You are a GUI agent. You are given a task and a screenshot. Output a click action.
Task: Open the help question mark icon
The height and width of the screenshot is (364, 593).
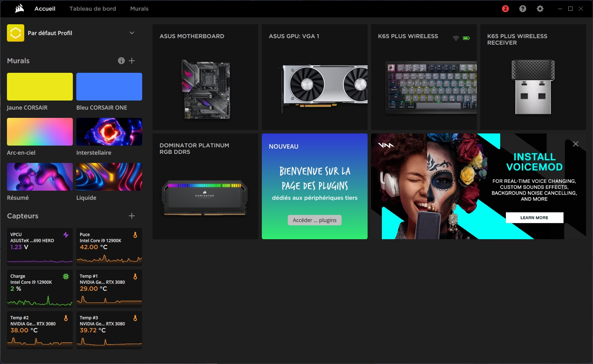(523, 9)
